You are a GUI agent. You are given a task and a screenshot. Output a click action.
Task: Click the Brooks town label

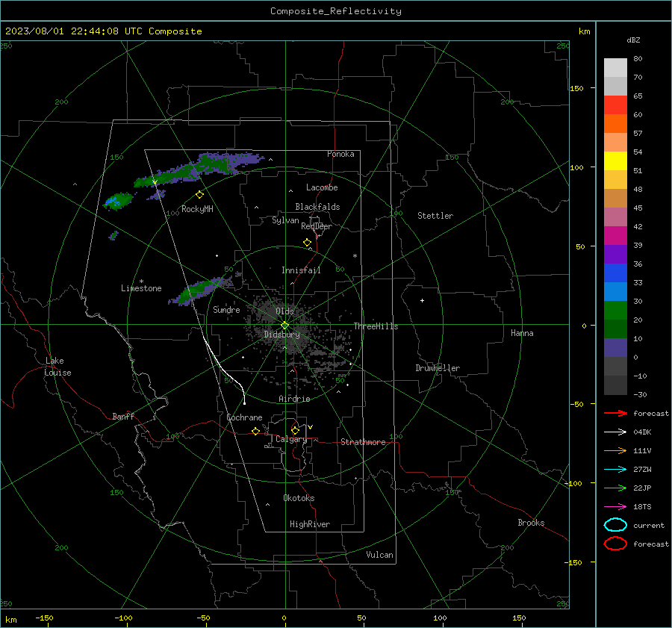[531, 523]
